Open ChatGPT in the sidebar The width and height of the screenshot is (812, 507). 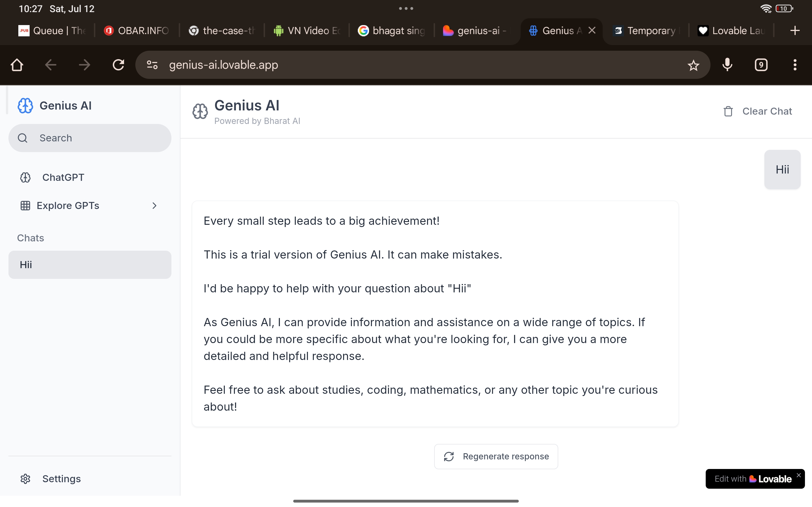tap(63, 177)
